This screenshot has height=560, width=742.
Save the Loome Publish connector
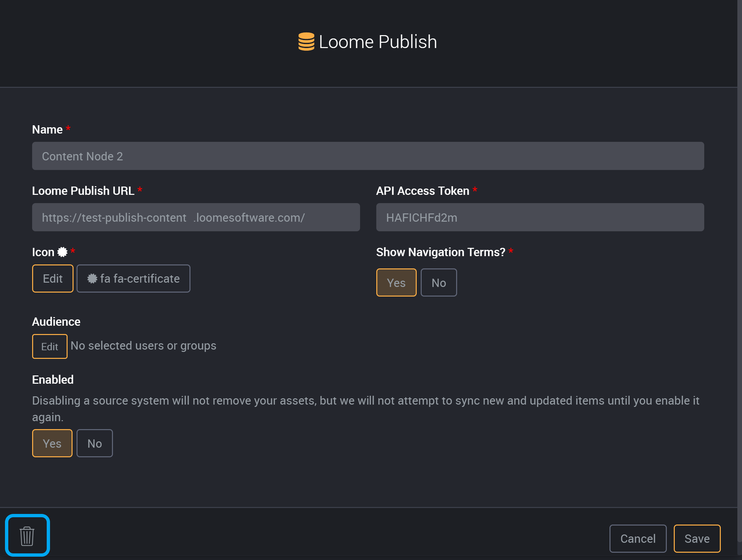697,538
